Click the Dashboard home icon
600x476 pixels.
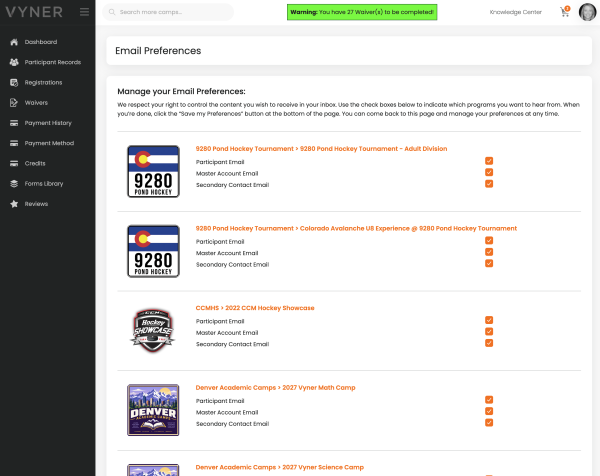point(14,42)
